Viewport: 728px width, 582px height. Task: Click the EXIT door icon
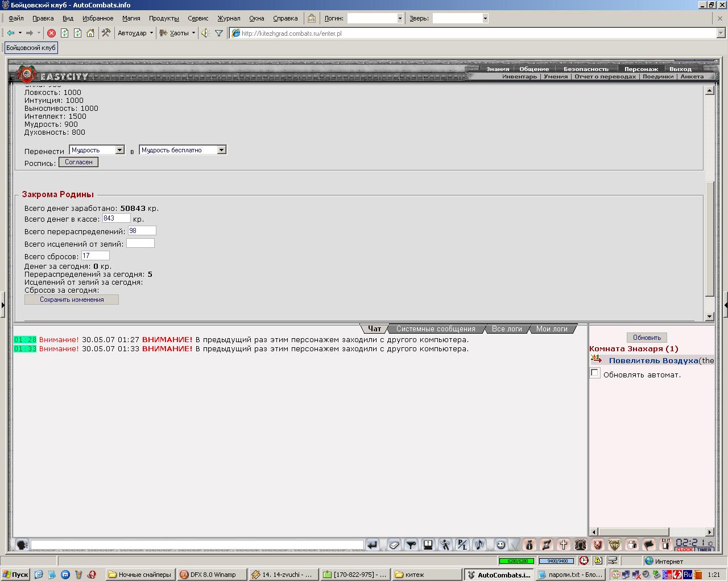click(x=665, y=544)
